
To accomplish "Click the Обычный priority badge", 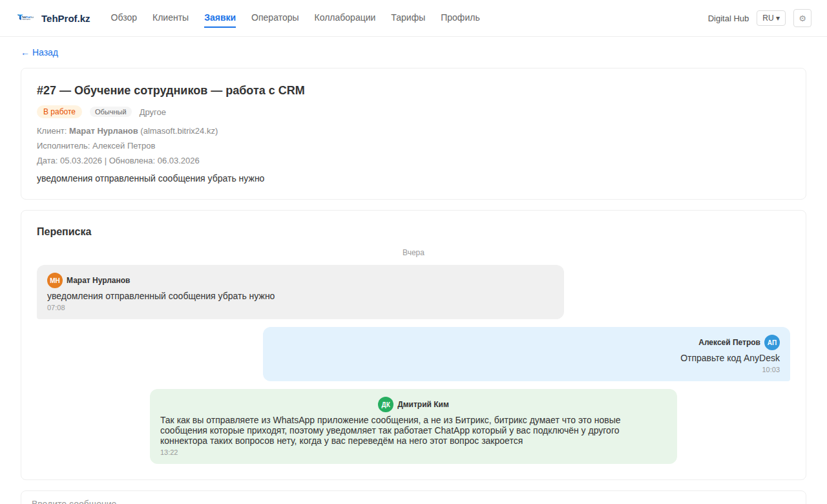I will (110, 112).
